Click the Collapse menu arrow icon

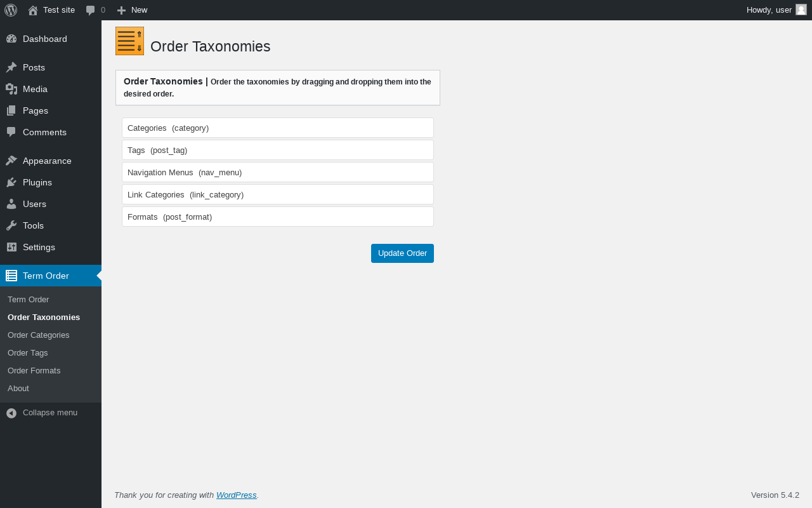pos(11,413)
